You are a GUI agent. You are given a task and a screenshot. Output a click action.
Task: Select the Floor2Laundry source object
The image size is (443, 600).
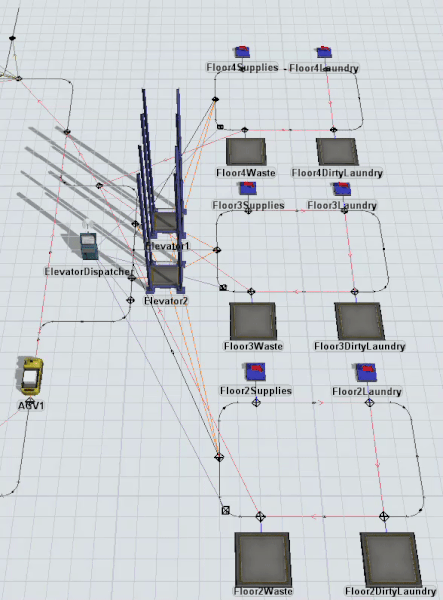tap(366, 372)
